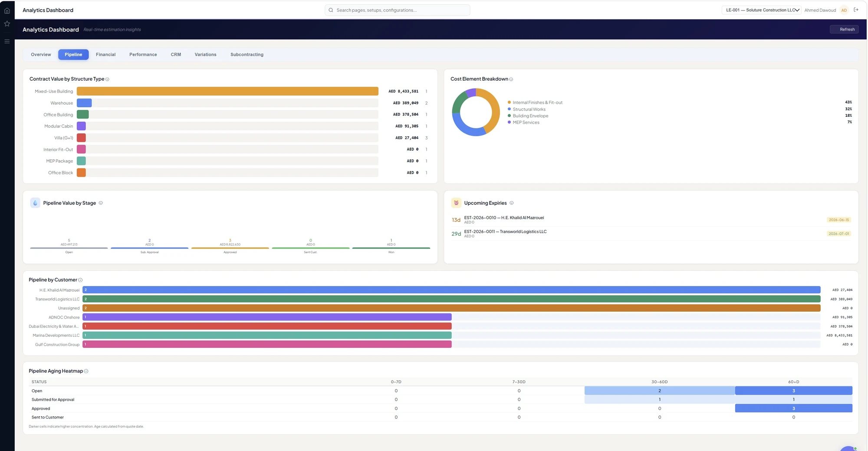Click Submitted for Approval 30-60D cell

[x=660, y=399]
